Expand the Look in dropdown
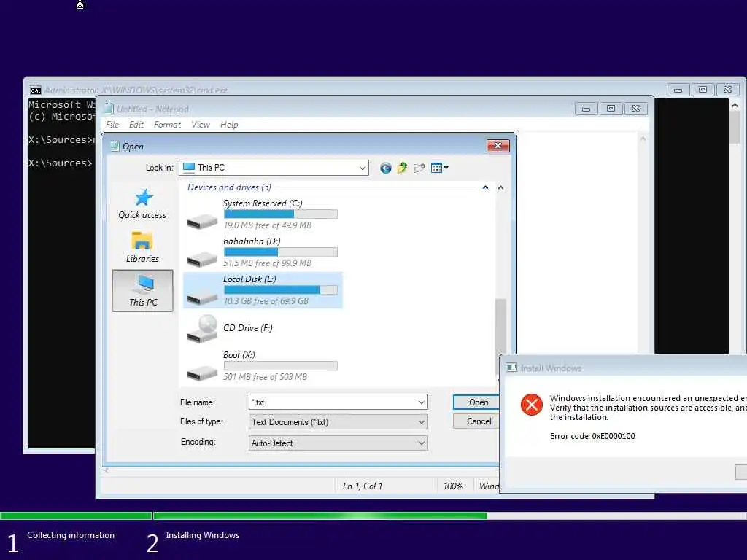 point(362,168)
